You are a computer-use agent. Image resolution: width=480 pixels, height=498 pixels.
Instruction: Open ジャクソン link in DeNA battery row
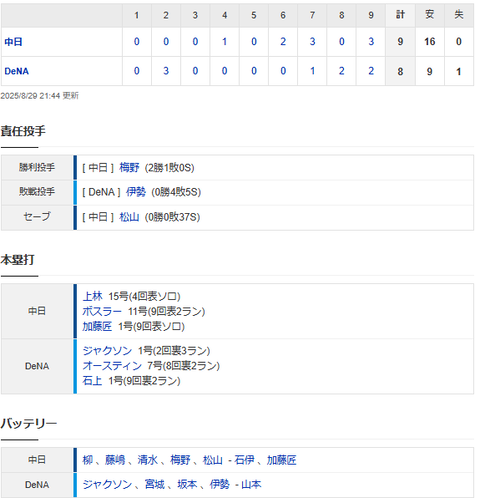point(107,484)
